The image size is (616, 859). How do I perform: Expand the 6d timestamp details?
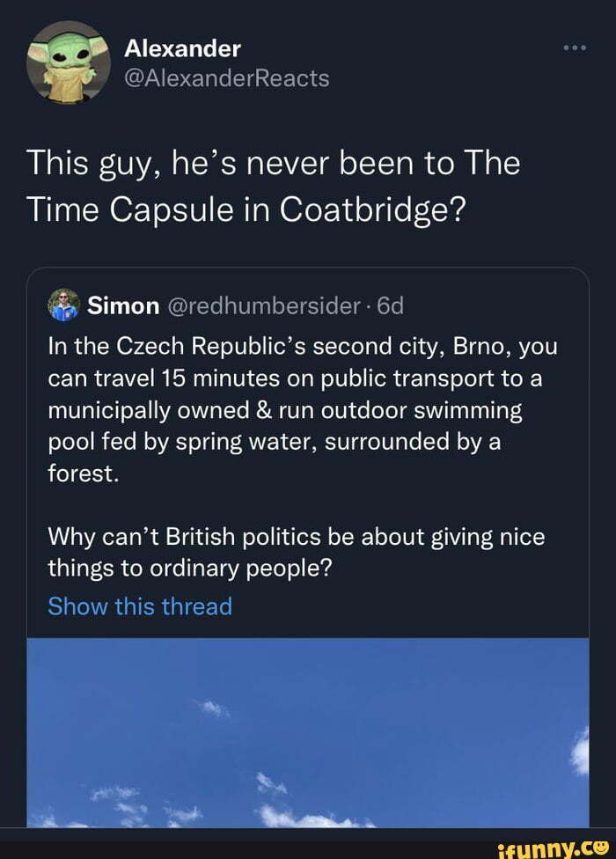click(x=391, y=305)
